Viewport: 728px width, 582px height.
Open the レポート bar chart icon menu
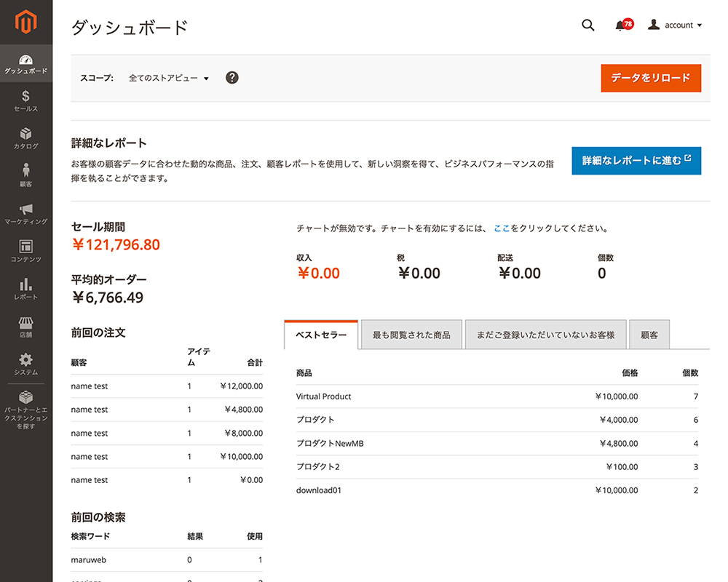coord(26,289)
